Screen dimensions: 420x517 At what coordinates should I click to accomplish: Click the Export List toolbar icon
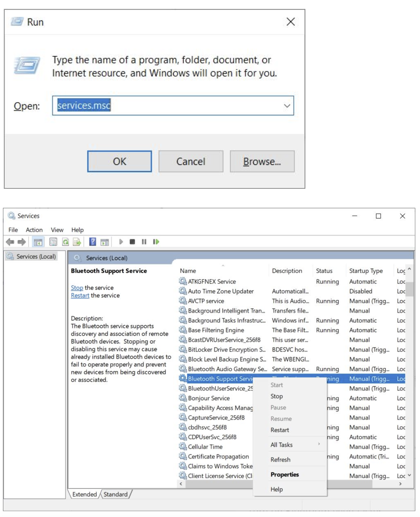[x=77, y=242]
